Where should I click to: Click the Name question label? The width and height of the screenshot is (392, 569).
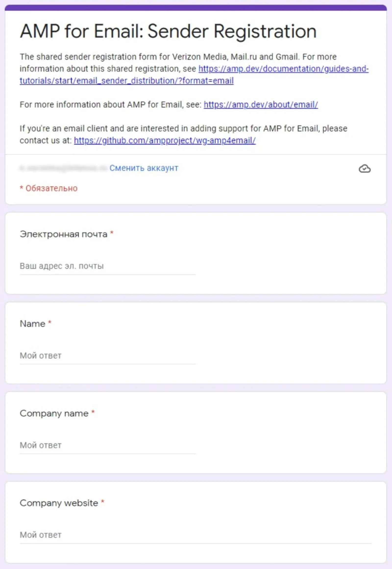pos(32,323)
